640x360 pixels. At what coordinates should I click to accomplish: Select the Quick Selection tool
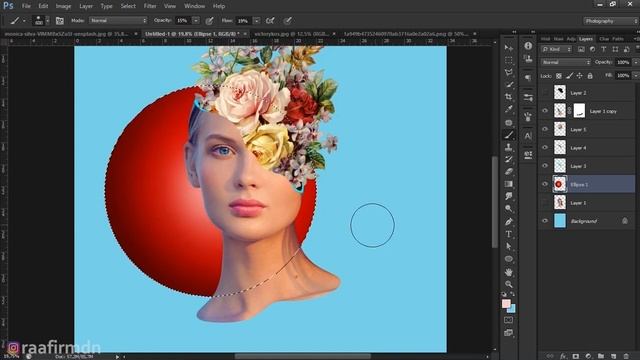pos(509,84)
